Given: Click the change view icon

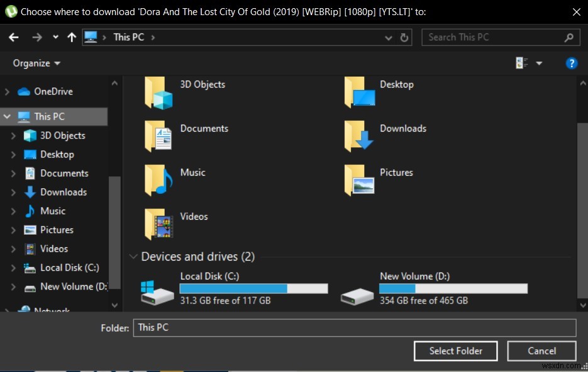Looking at the screenshot, I should pyautogui.click(x=521, y=63).
